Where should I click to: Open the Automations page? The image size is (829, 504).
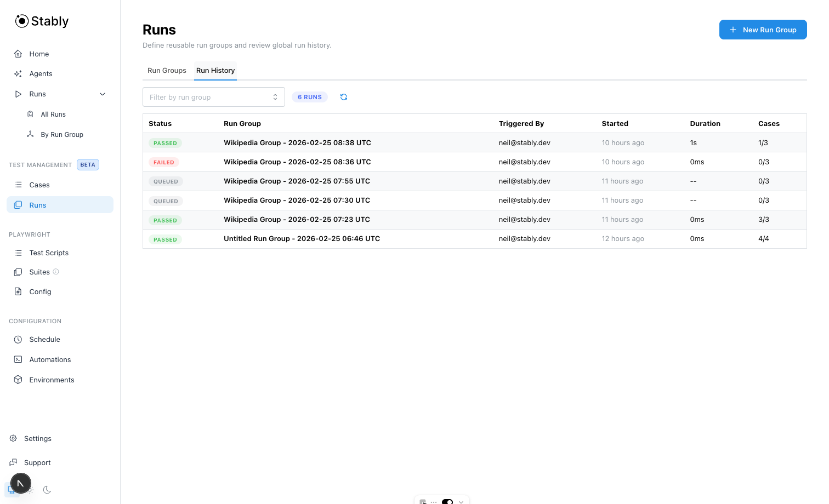50,359
